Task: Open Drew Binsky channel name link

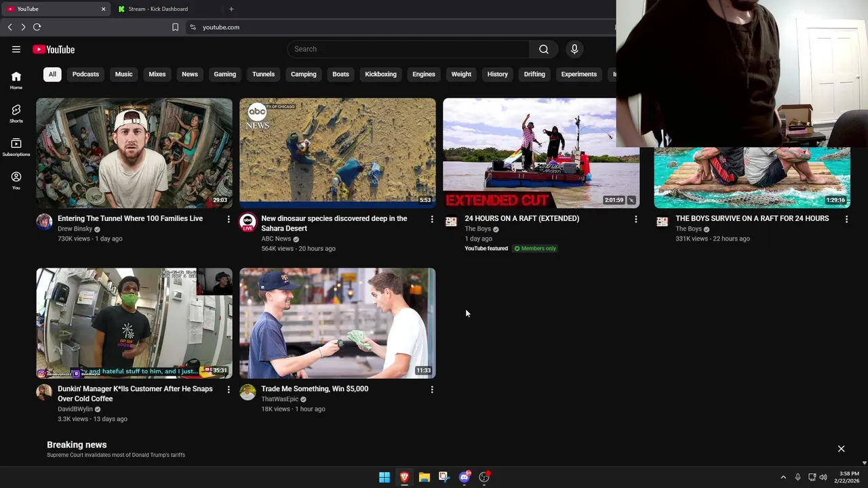Action: click(x=75, y=229)
